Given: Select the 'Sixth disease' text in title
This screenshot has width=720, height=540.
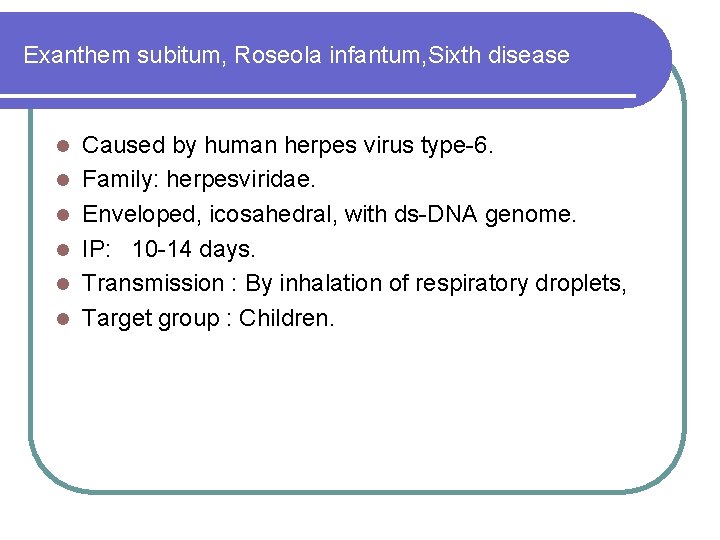Looking at the screenshot, I should [499, 55].
